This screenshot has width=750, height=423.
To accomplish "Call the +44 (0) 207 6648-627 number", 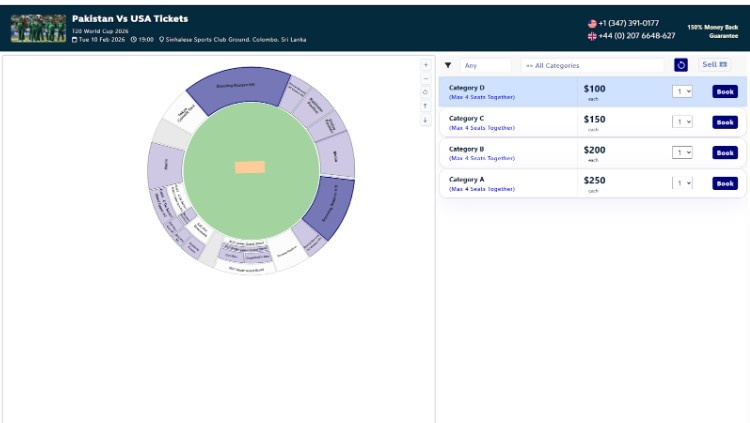I will coord(637,36).
